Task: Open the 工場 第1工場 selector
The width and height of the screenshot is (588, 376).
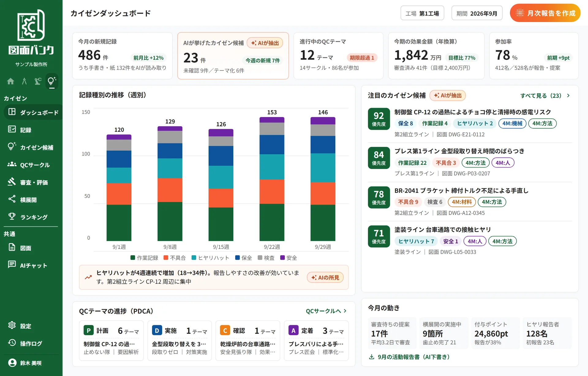Action: pos(422,13)
